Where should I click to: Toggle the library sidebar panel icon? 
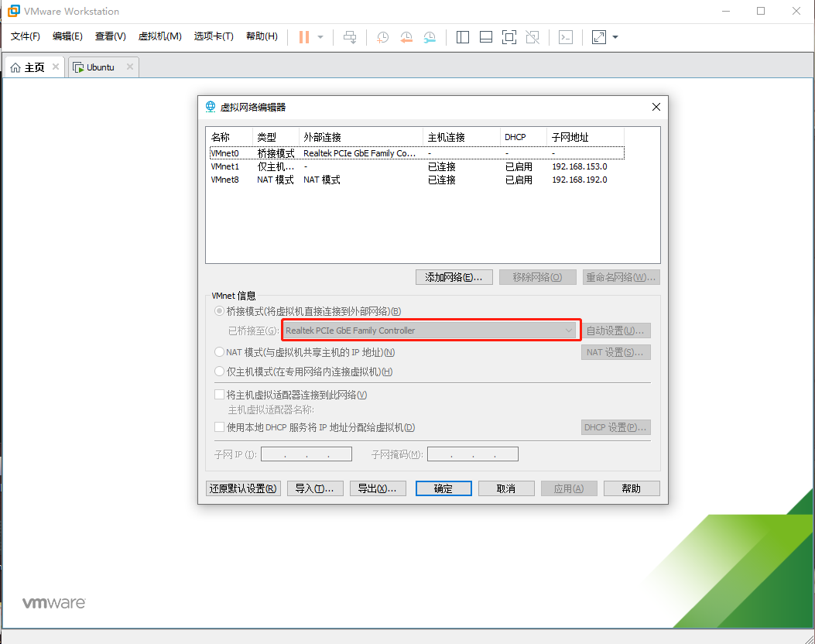[x=463, y=37]
